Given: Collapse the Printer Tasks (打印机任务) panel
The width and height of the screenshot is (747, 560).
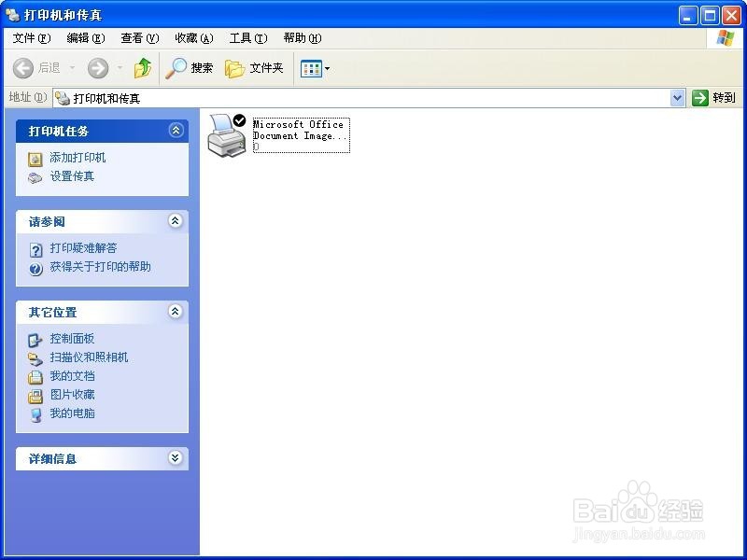Looking at the screenshot, I should [x=176, y=130].
